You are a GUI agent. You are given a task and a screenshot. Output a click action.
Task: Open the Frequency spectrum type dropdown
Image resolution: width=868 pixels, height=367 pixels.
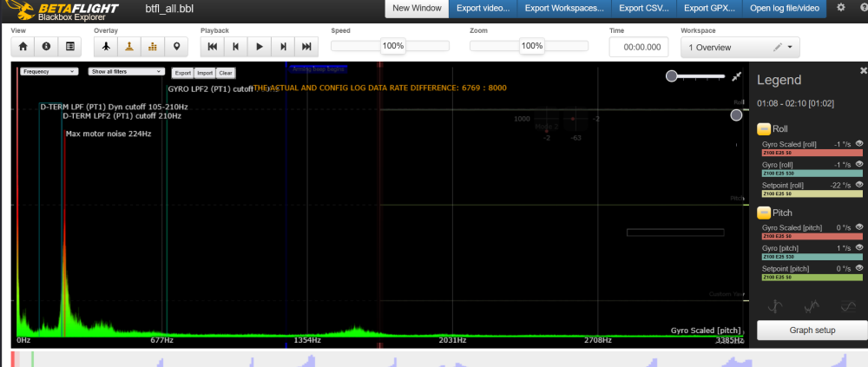point(49,72)
